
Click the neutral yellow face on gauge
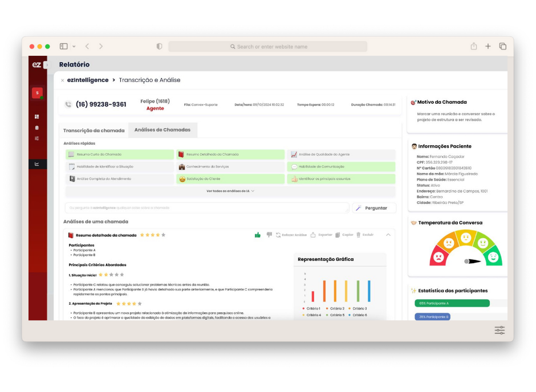point(466,238)
